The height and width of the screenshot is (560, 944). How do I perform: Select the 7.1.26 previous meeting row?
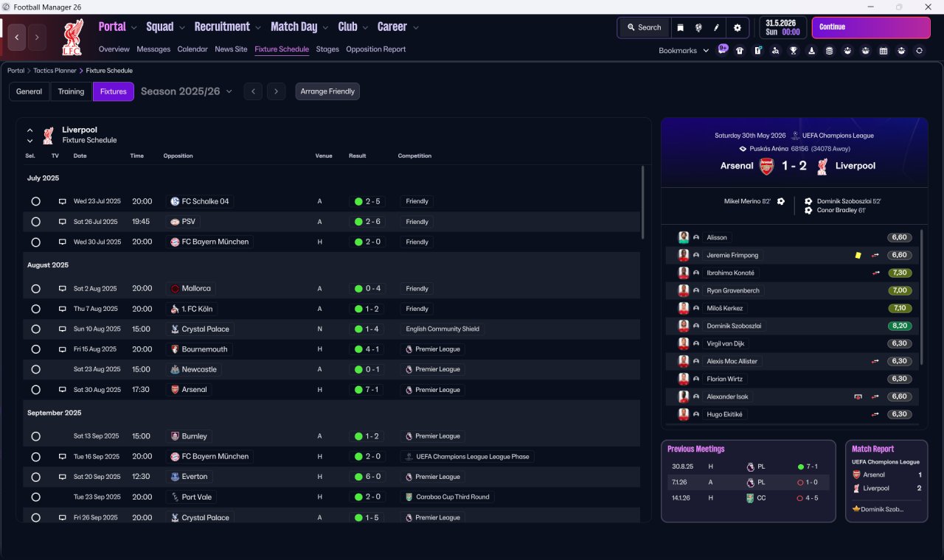748,482
